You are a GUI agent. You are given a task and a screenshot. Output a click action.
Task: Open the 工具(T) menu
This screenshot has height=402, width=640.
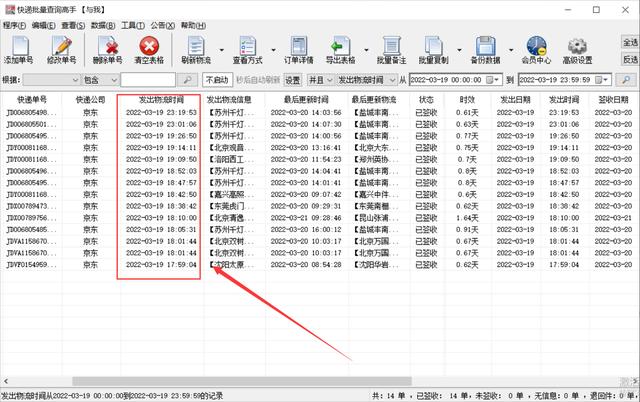click(x=133, y=25)
